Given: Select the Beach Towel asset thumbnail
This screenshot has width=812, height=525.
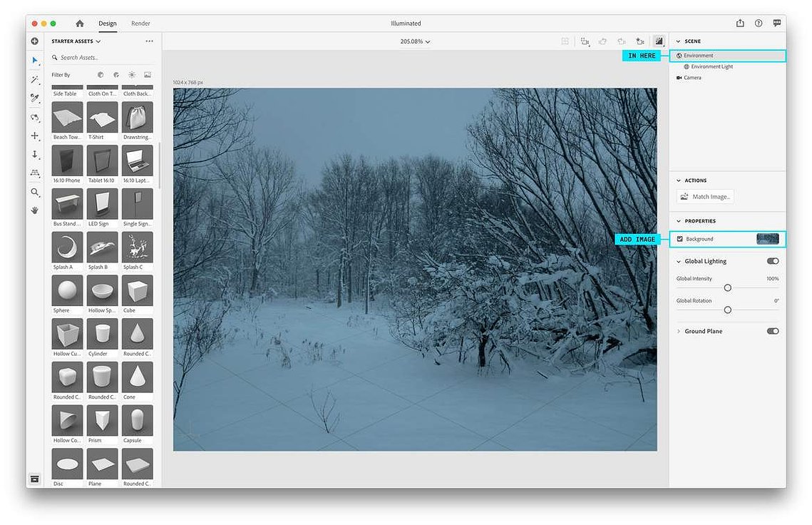Looking at the screenshot, I should (x=67, y=117).
